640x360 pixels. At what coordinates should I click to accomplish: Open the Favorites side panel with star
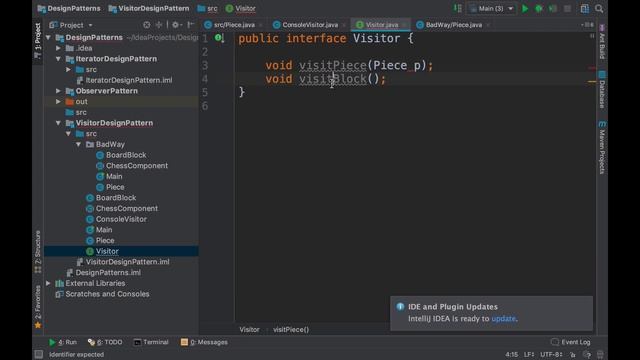[38, 307]
